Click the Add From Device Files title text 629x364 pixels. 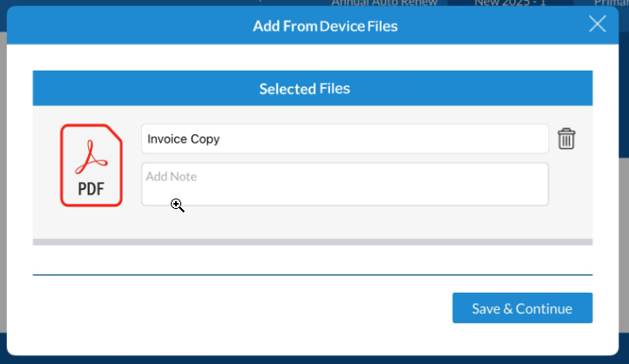[324, 26]
